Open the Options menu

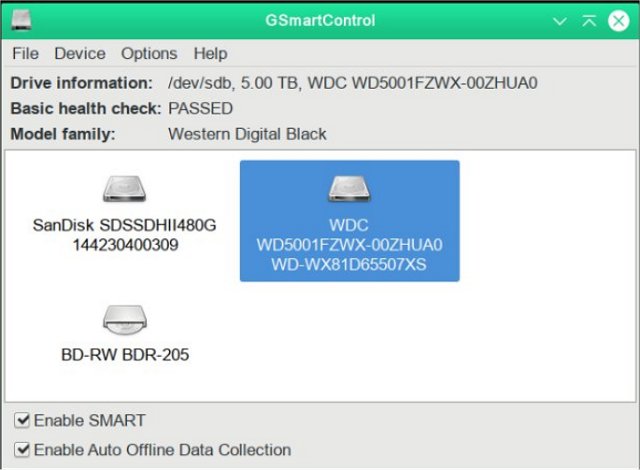[149, 53]
